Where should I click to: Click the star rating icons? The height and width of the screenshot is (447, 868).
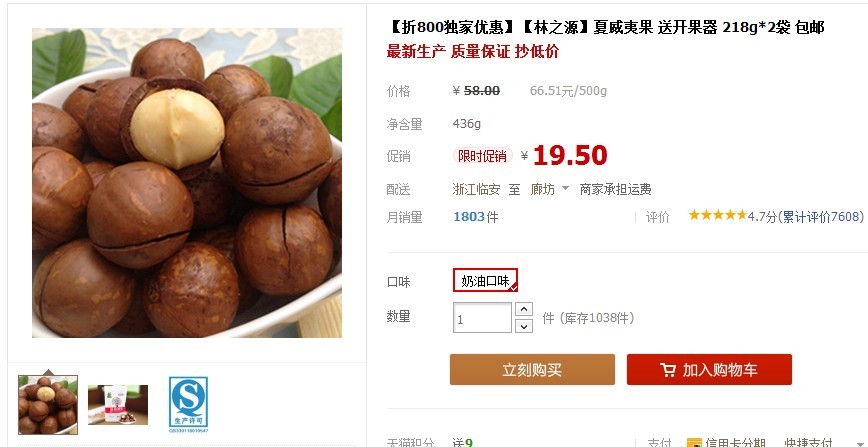717,215
